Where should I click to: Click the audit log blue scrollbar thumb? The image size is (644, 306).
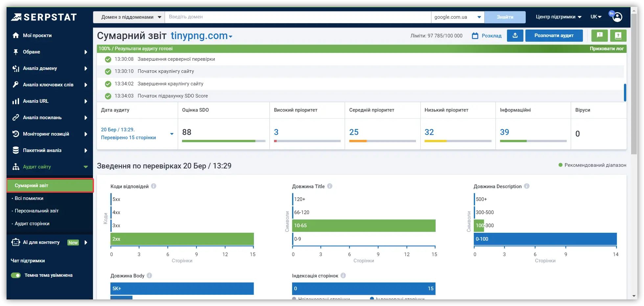625,93
